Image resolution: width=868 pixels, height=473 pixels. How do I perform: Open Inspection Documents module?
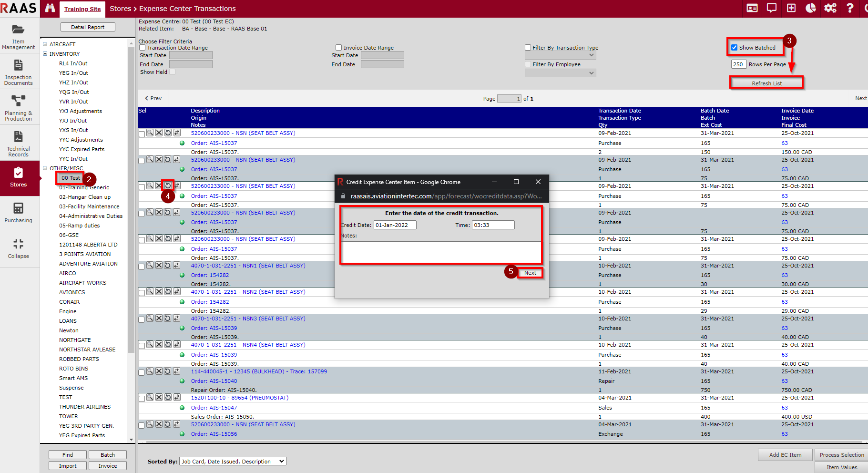pyautogui.click(x=19, y=72)
